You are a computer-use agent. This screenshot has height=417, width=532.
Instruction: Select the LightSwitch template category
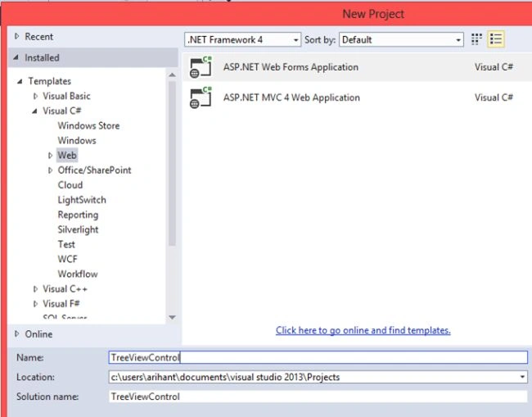pos(82,200)
